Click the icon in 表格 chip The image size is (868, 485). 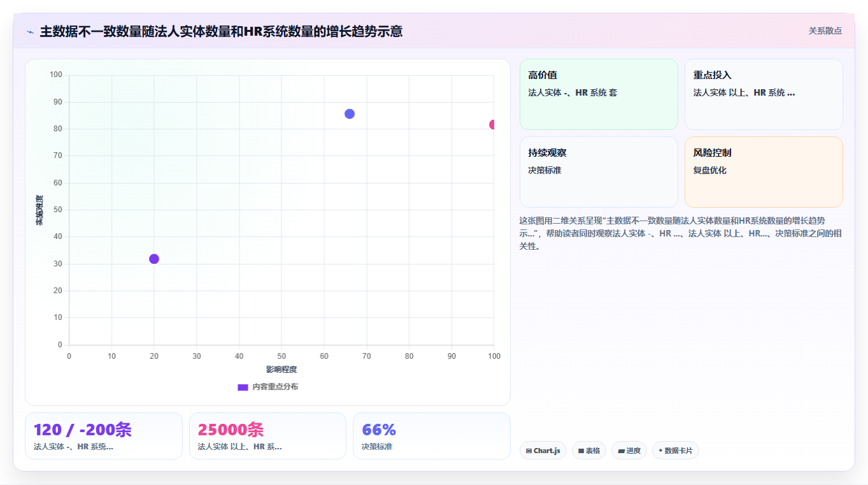click(581, 451)
